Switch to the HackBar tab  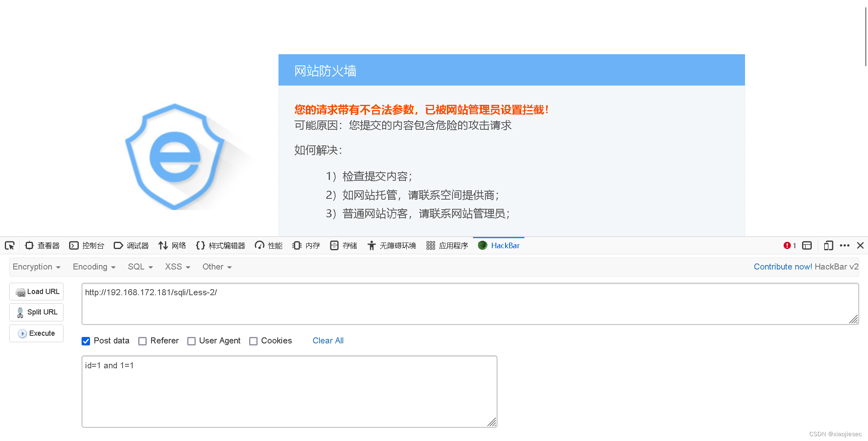(x=499, y=245)
